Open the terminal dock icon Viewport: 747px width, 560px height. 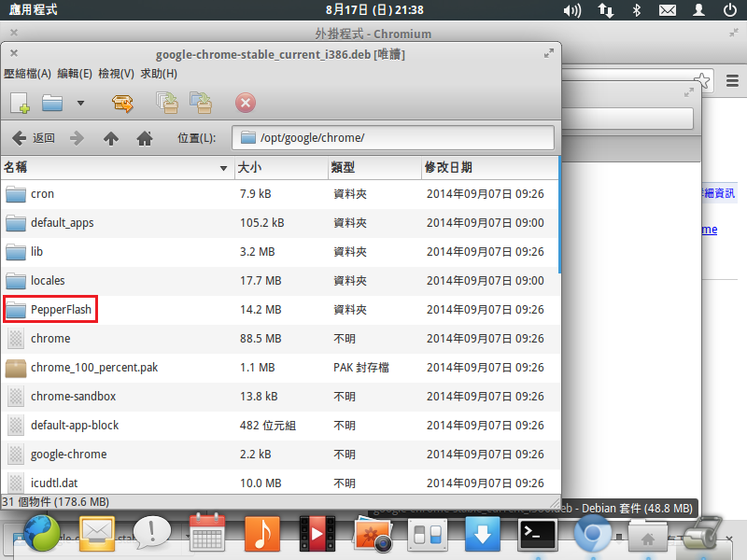(538, 534)
